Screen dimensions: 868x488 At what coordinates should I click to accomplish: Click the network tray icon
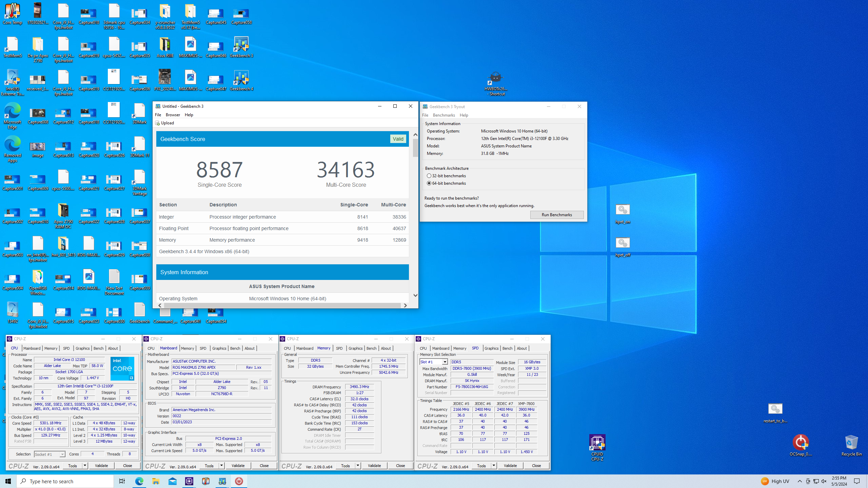tap(816, 481)
